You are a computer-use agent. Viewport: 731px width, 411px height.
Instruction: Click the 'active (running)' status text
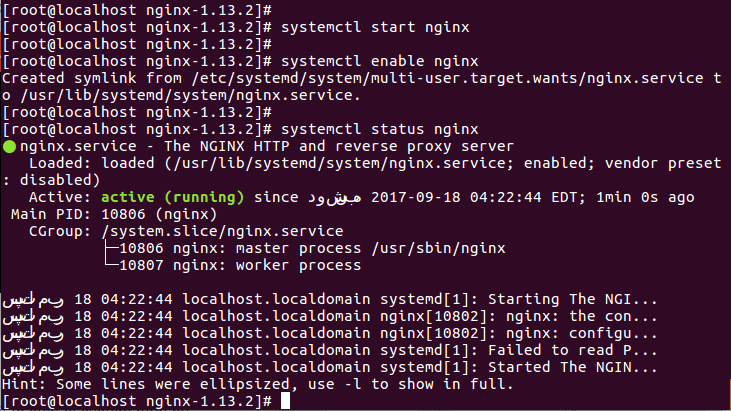tap(172, 198)
